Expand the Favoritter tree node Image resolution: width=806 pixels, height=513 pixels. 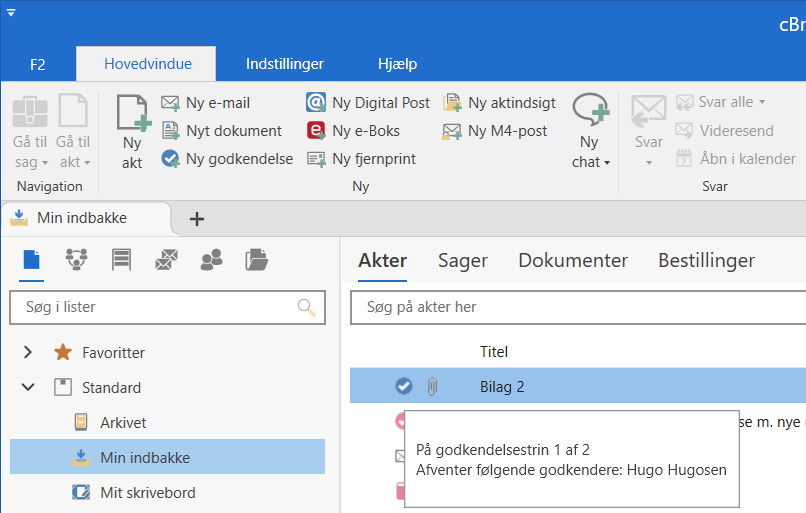(x=28, y=352)
